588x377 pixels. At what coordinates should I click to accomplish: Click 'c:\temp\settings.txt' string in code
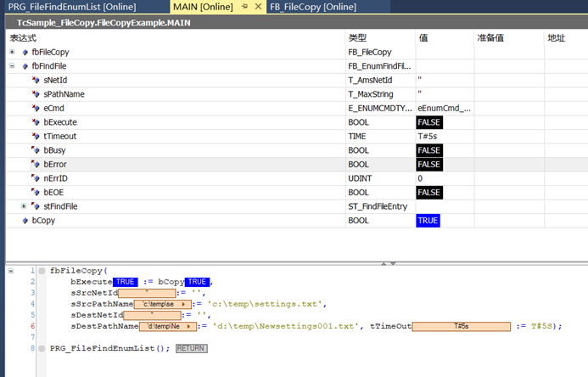[266, 304]
